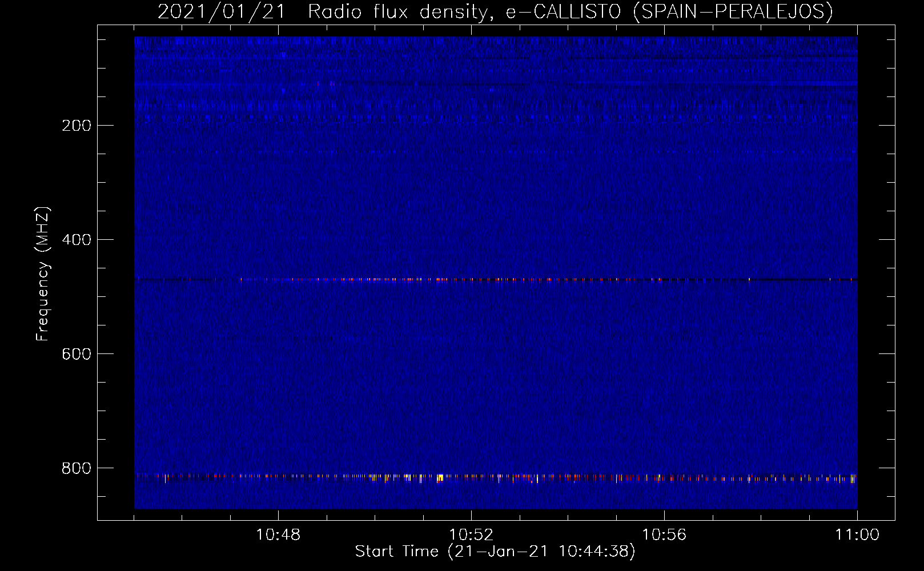The height and width of the screenshot is (571, 924).
Task: Click the 'Start Time (21-Jan-21 10:44:38)' label
Action: [x=495, y=552]
